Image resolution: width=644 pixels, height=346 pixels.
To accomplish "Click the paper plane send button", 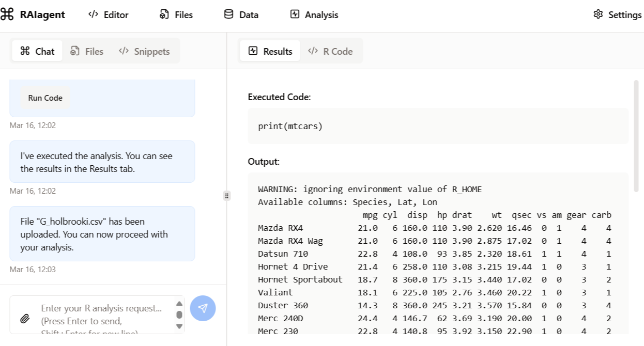I will click(203, 308).
